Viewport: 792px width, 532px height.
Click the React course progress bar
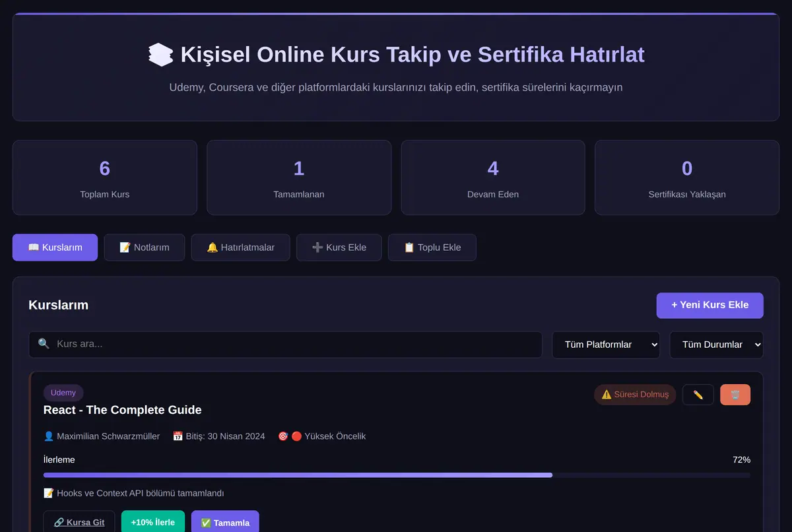pos(397,475)
